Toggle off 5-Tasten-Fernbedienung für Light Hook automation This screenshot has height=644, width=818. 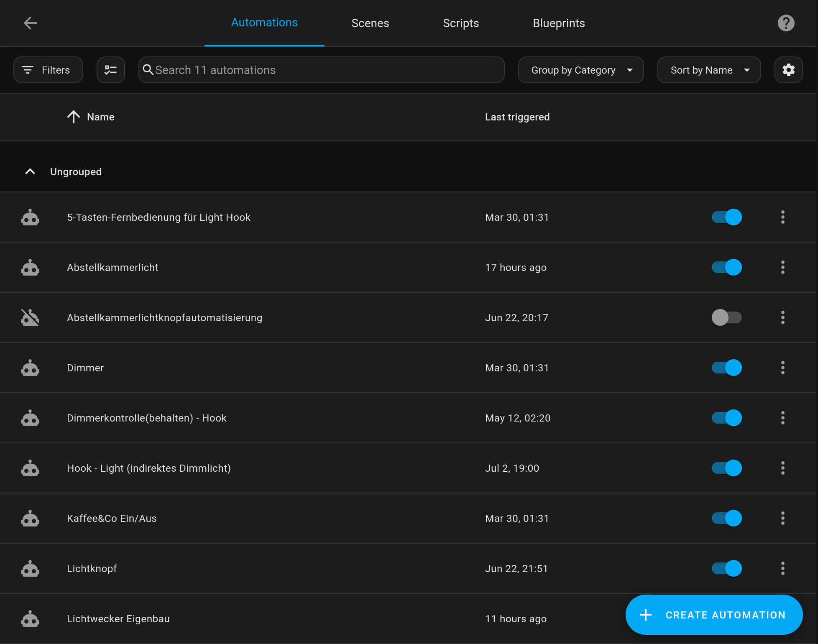tap(727, 217)
